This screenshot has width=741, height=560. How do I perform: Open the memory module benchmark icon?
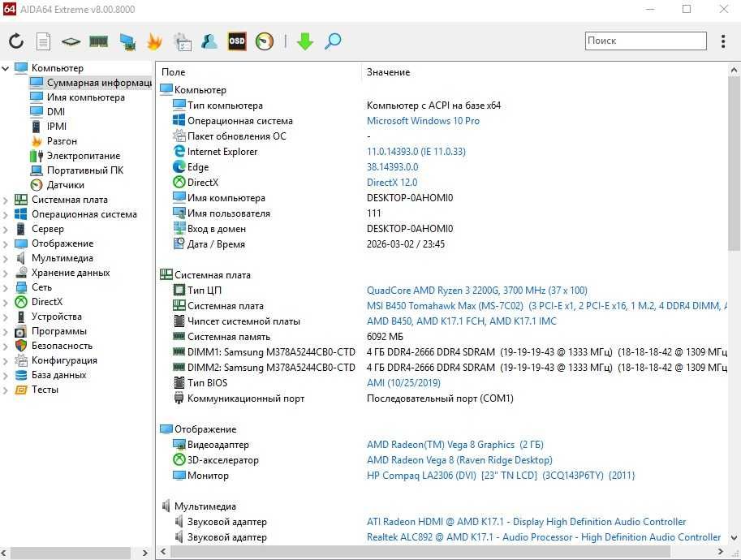point(99,41)
